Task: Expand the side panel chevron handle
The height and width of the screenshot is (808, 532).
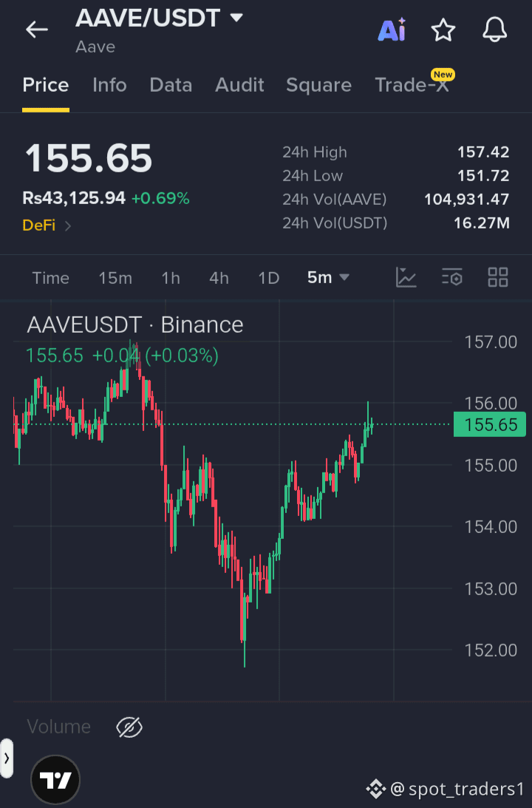Action: coord(6,758)
